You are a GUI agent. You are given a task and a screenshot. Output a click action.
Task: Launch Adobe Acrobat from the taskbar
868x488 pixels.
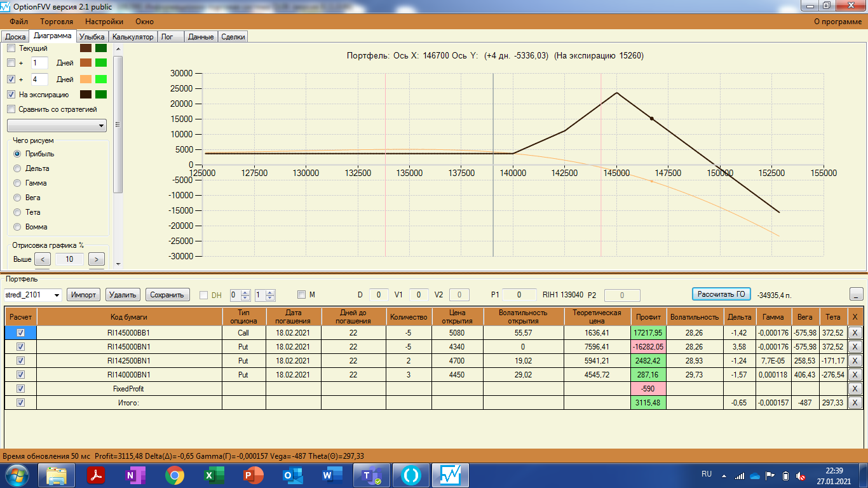tap(96, 475)
